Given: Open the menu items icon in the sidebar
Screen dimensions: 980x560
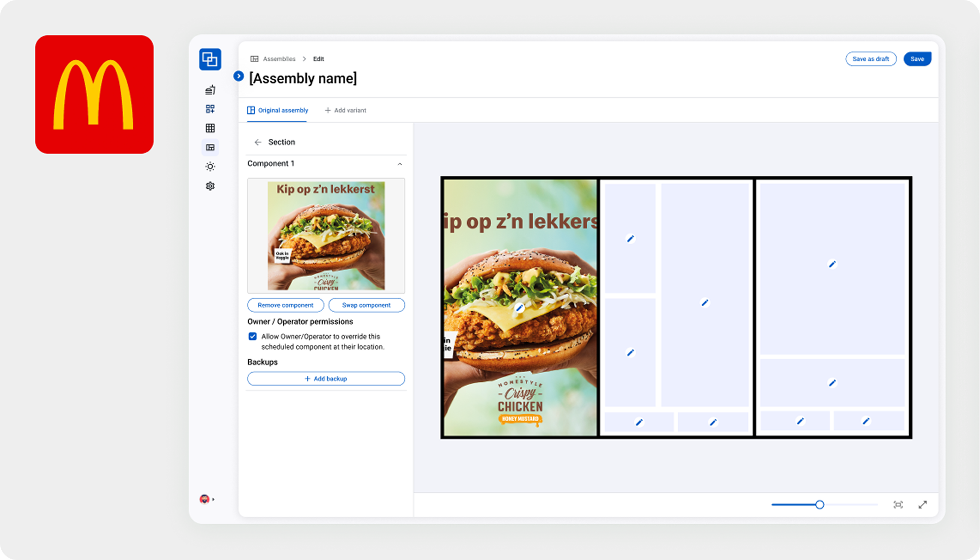Looking at the screenshot, I should click(210, 90).
